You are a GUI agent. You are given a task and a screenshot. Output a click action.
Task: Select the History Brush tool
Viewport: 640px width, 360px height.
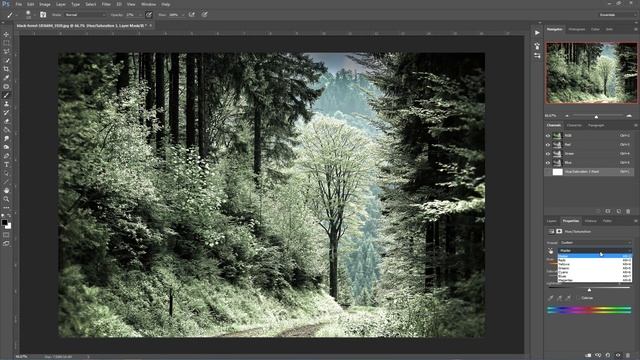click(x=6, y=112)
